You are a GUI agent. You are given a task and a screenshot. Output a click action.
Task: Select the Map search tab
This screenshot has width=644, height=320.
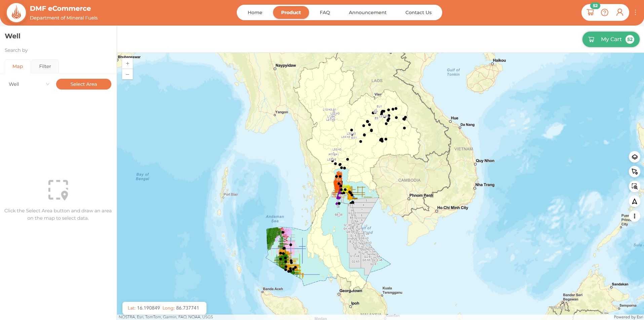pos(17,66)
